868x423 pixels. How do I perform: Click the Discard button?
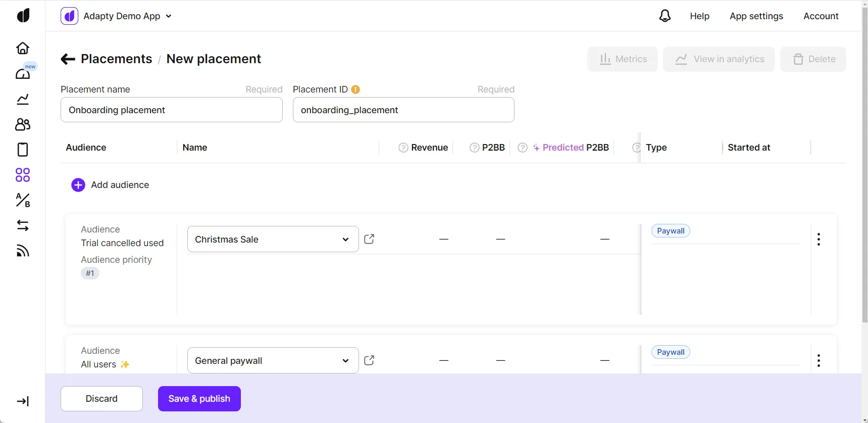[x=101, y=399]
